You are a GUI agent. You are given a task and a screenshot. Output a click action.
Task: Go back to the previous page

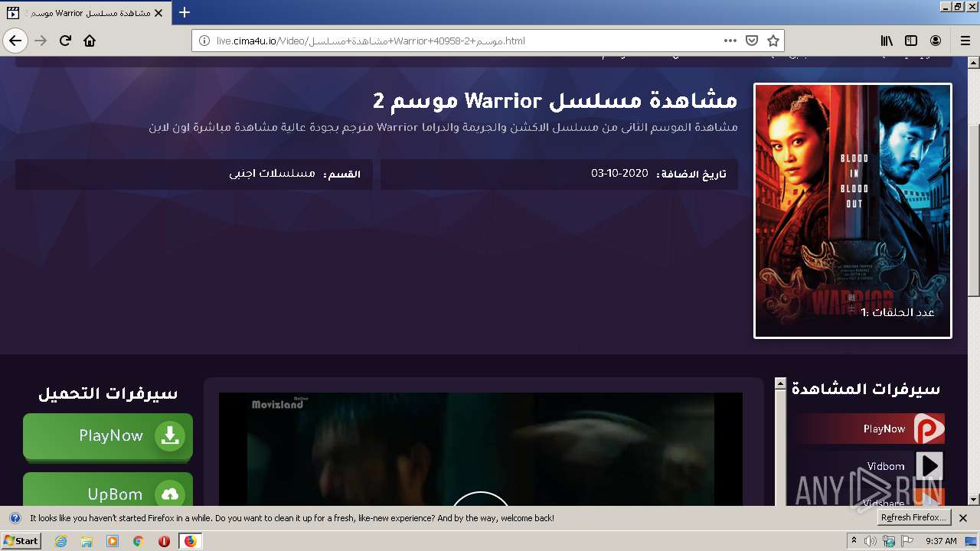(x=15, y=41)
